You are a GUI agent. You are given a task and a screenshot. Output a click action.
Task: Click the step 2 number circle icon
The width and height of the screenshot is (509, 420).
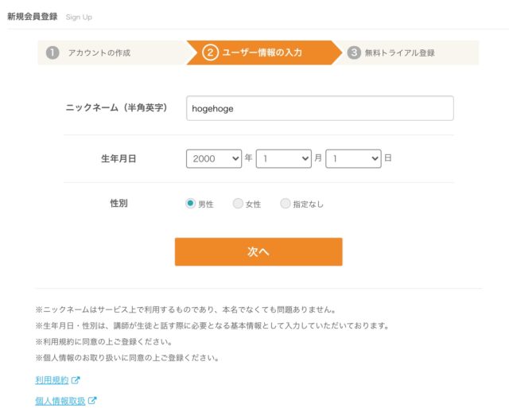210,52
